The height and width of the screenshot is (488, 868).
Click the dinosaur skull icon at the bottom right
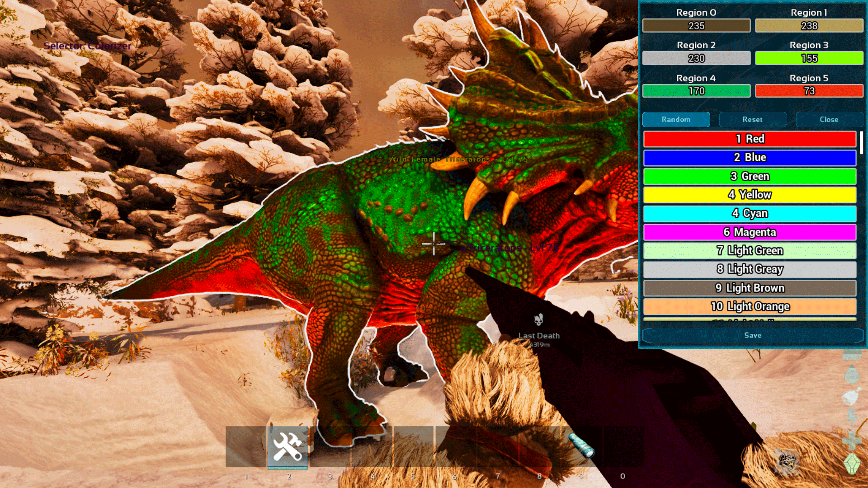point(787,462)
